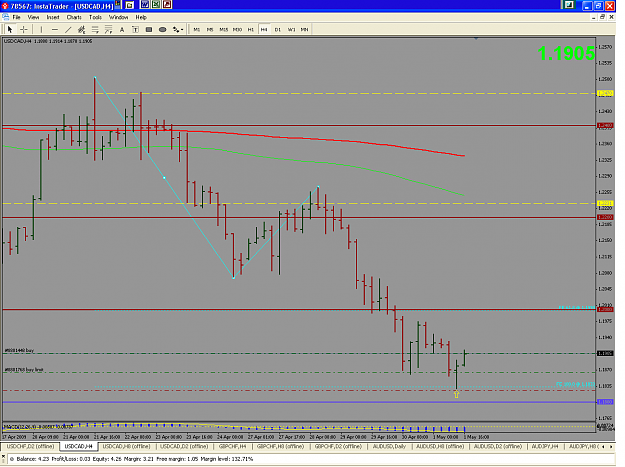The height and width of the screenshot is (467, 625).
Task: Choose the Text Label 'T' tool
Action: [136, 29]
